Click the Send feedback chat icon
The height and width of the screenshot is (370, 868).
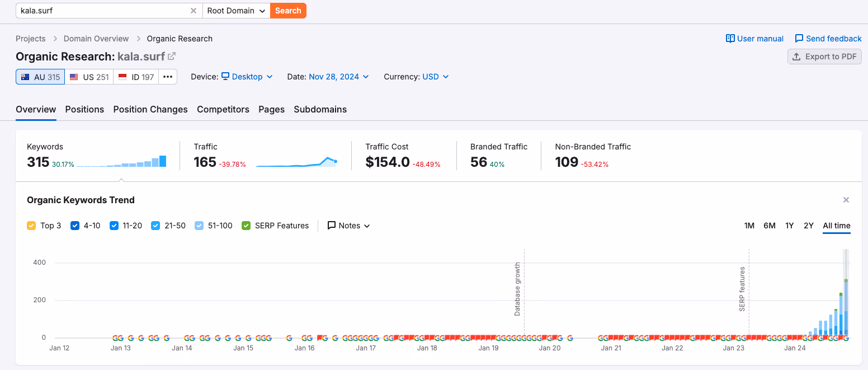click(x=799, y=39)
